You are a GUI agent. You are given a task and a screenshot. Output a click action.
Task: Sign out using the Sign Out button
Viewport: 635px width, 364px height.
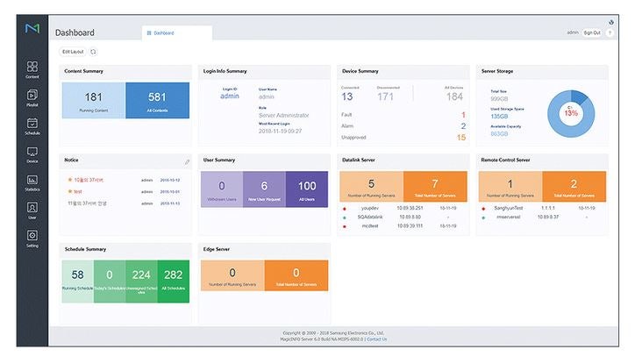tap(592, 32)
